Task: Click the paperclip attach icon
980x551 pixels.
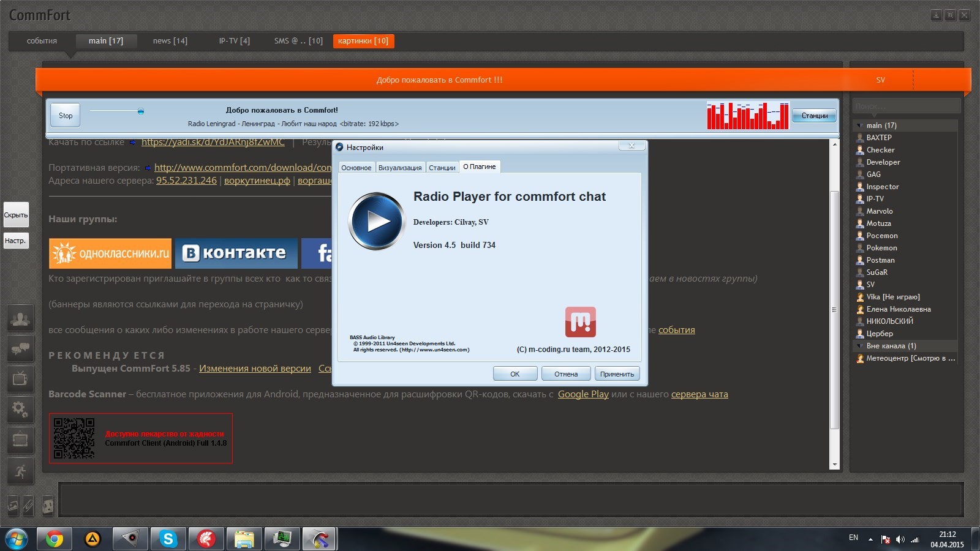Action: [x=28, y=506]
